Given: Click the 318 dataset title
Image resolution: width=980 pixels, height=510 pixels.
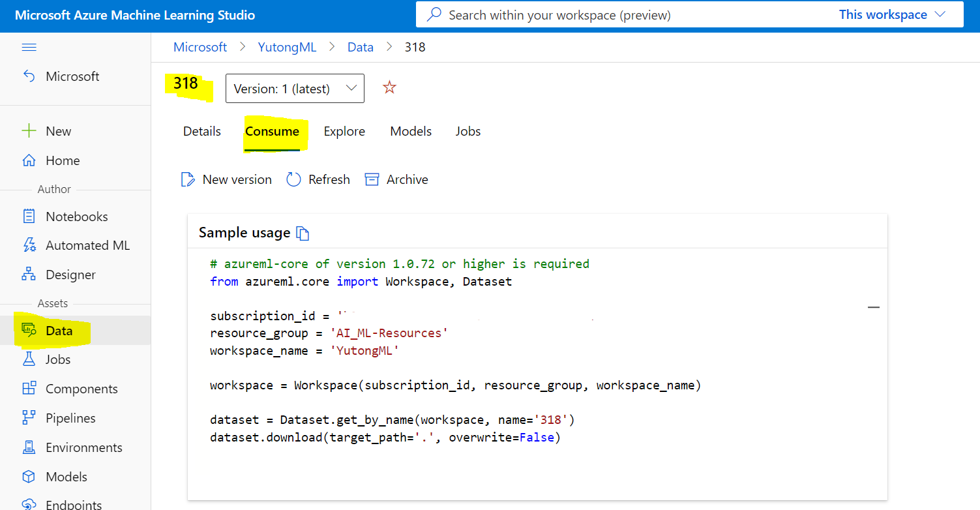Looking at the screenshot, I should click(x=186, y=83).
